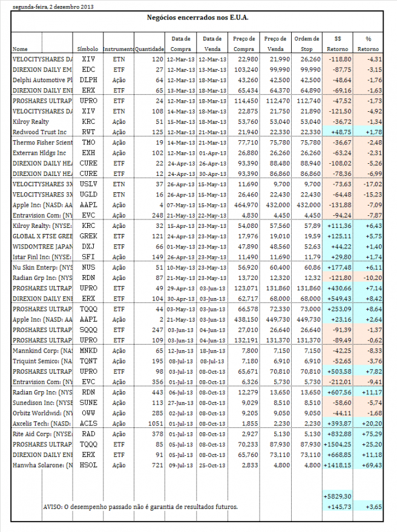Click 'Sunedison Inc' name cell
Screen dimensions: 397x532
[x=42, y=403]
